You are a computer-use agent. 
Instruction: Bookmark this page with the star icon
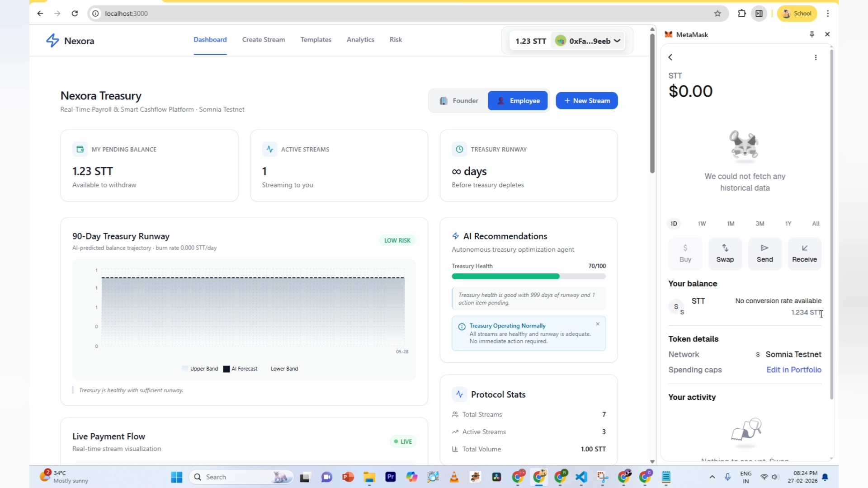[x=717, y=14]
